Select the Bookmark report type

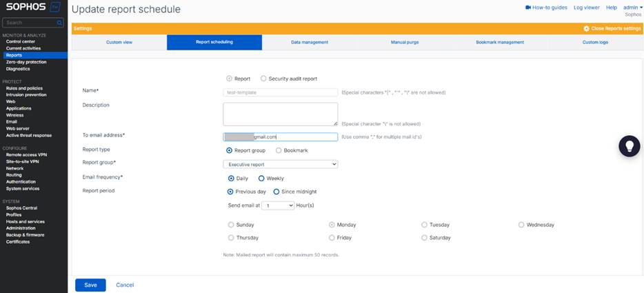coord(279,150)
